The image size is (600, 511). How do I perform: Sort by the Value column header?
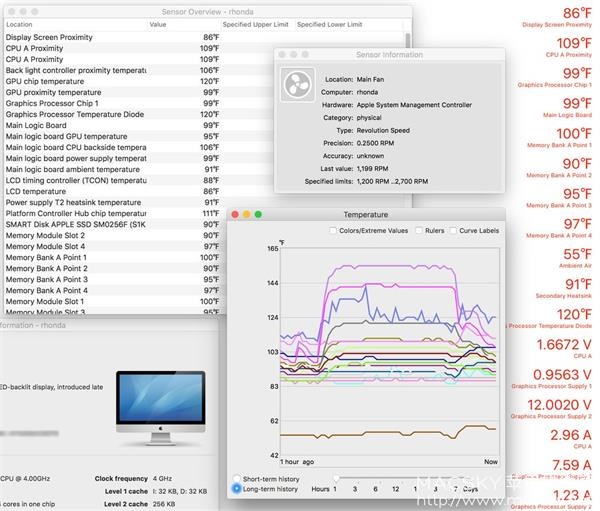coord(184,24)
